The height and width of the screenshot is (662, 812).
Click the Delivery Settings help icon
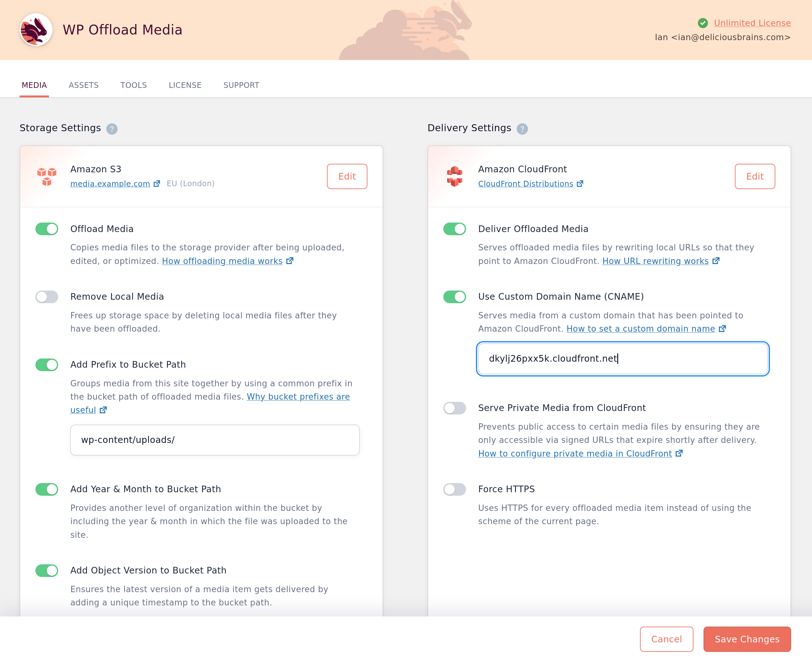[522, 129]
